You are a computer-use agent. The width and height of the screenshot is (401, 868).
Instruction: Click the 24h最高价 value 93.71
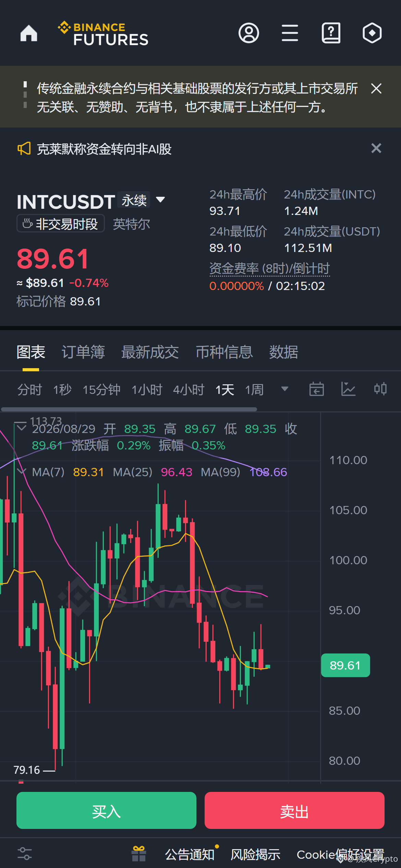[x=225, y=211]
